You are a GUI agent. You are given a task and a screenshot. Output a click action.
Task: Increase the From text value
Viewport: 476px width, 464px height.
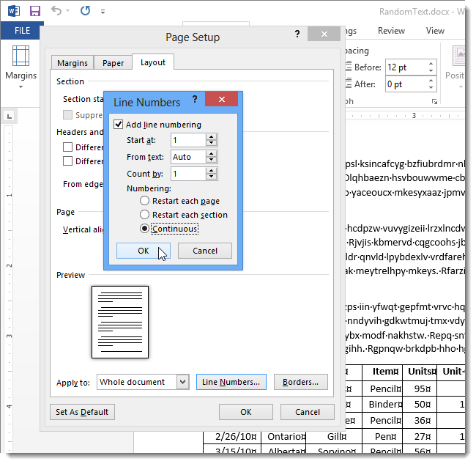click(x=212, y=154)
